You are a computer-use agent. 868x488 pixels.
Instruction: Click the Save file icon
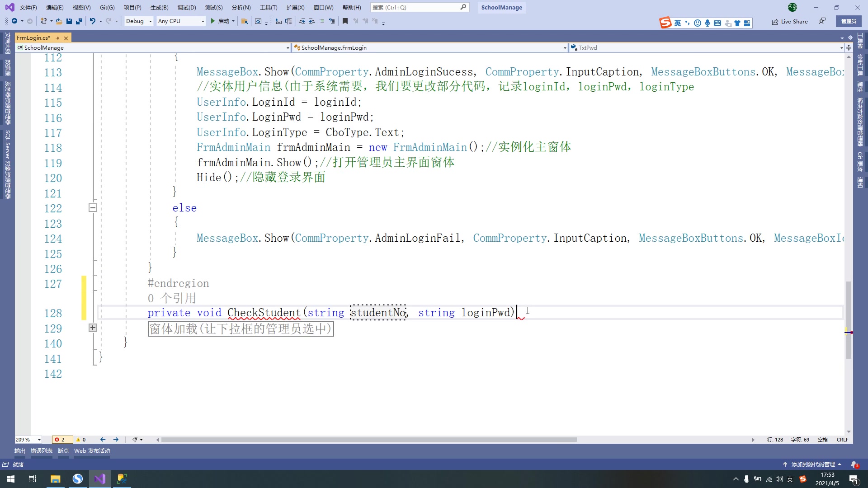point(69,21)
